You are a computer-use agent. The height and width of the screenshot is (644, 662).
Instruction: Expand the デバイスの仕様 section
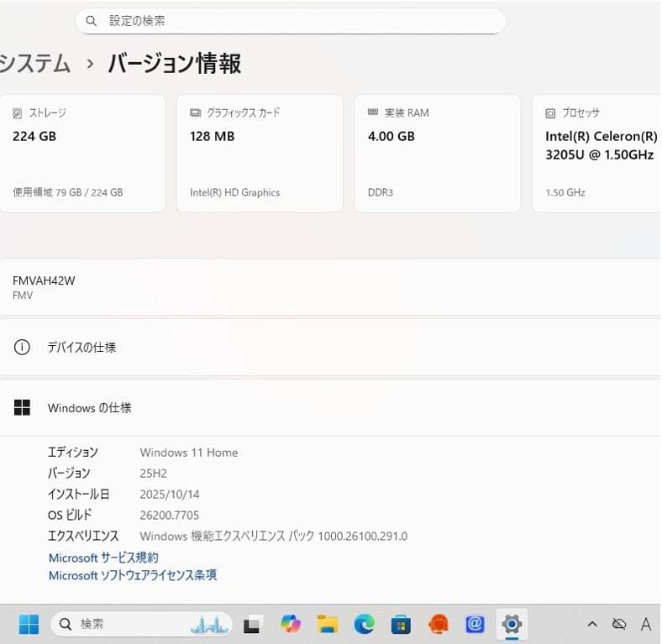coord(329,348)
